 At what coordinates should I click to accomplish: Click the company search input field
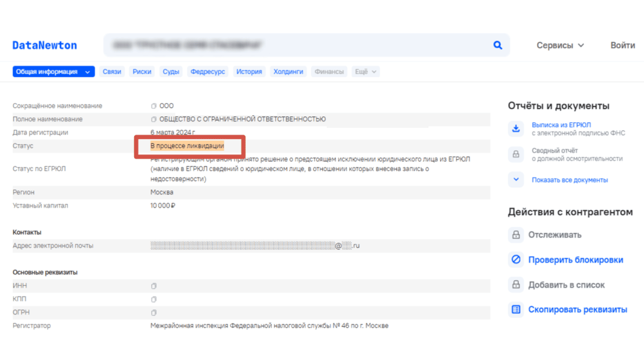click(306, 46)
